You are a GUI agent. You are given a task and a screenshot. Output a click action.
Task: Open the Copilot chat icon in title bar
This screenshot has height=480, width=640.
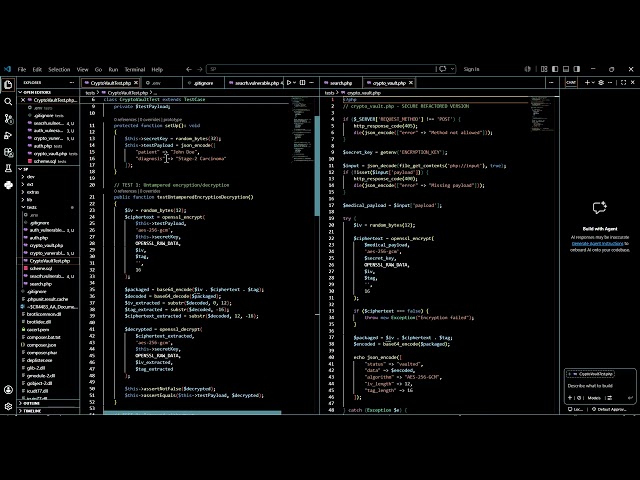pyautogui.click(x=443, y=69)
